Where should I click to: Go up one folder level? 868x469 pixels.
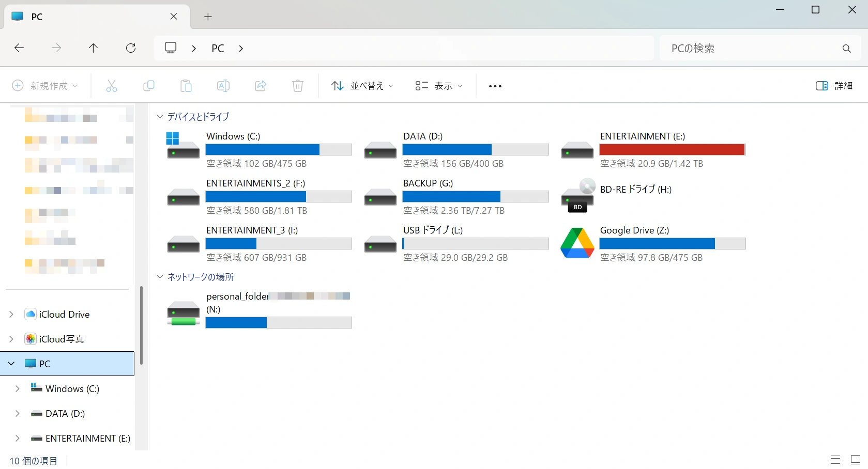pos(93,48)
